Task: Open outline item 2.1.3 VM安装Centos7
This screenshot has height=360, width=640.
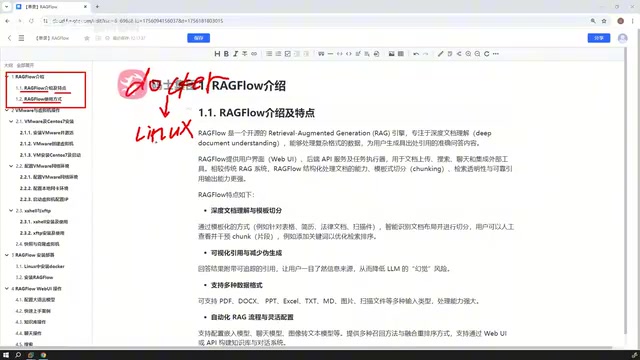Action: pos(50,155)
